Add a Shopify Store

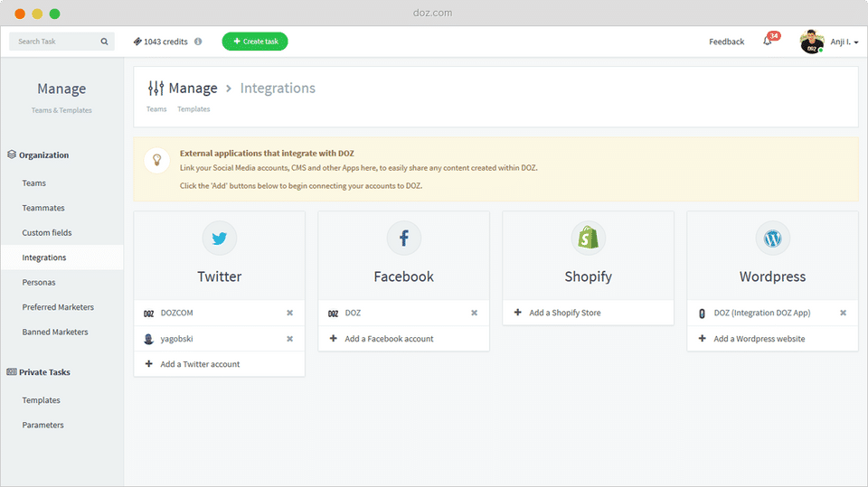(x=564, y=313)
